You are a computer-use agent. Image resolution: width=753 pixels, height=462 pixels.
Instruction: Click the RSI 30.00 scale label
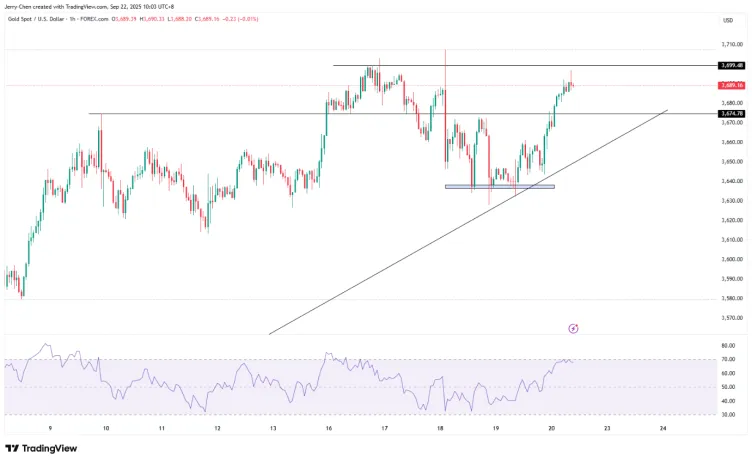point(730,414)
